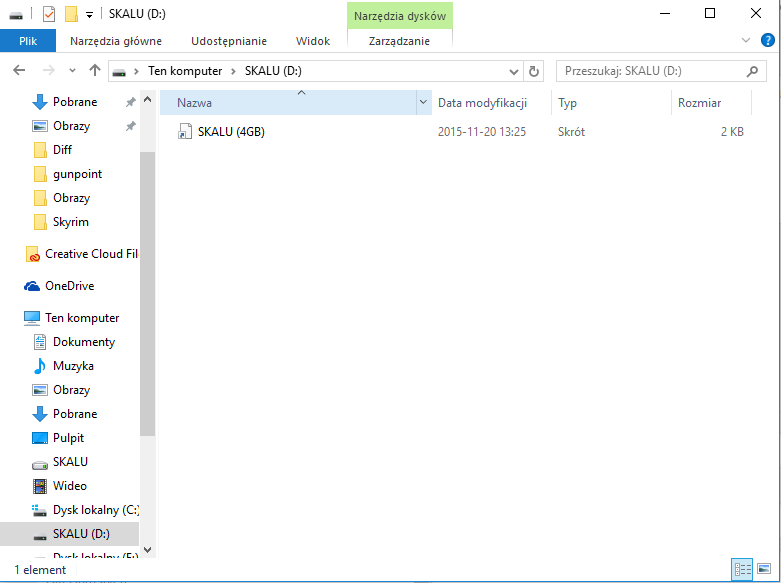Open the address bar history dropdown

pos(514,71)
